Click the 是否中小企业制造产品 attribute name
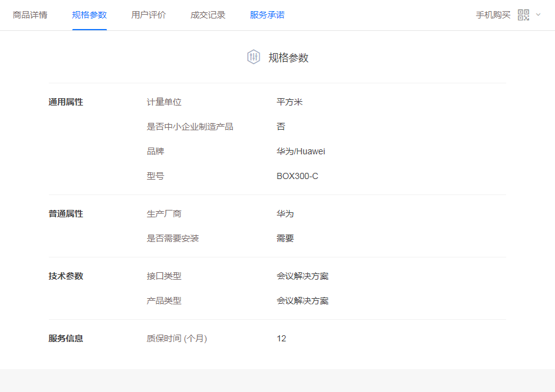The height and width of the screenshot is (392, 555). (x=190, y=127)
